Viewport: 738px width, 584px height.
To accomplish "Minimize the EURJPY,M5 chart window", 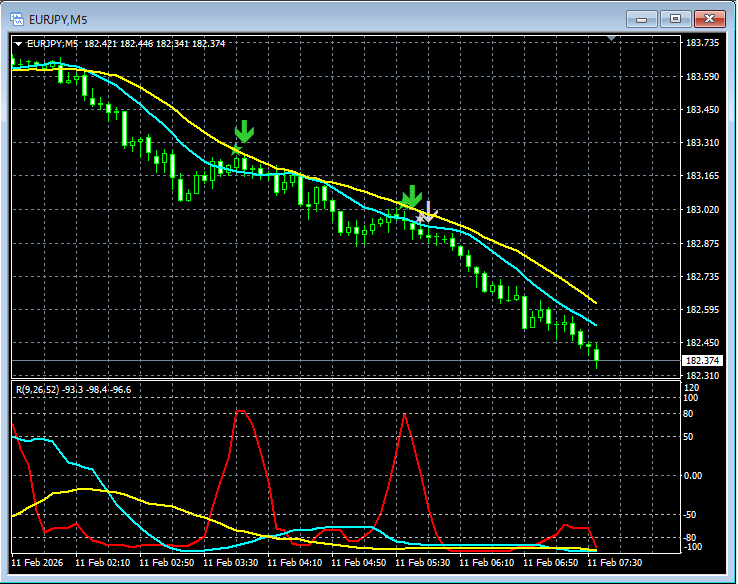I will (x=643, y=18).
